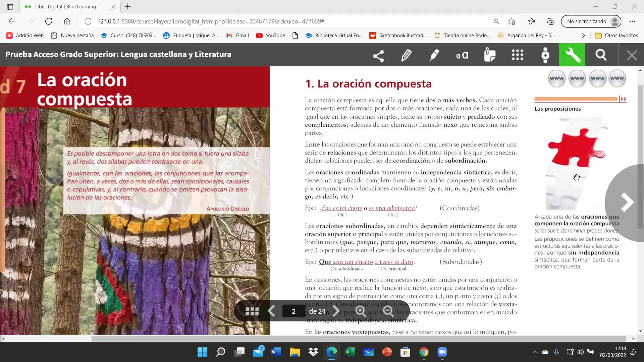This screenshot has width=644, height=362.
Task: Expand the bookmarks overflow chevron
Action: (x=583, y=36)
